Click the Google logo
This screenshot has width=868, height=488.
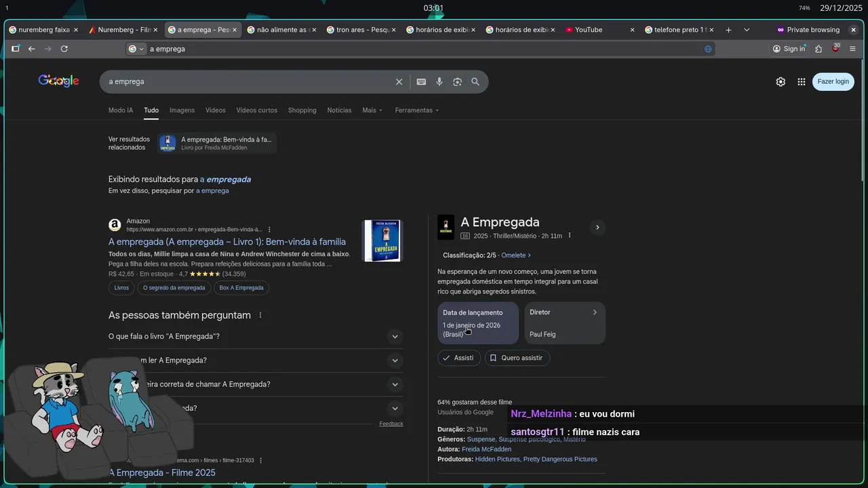[58, 81]
